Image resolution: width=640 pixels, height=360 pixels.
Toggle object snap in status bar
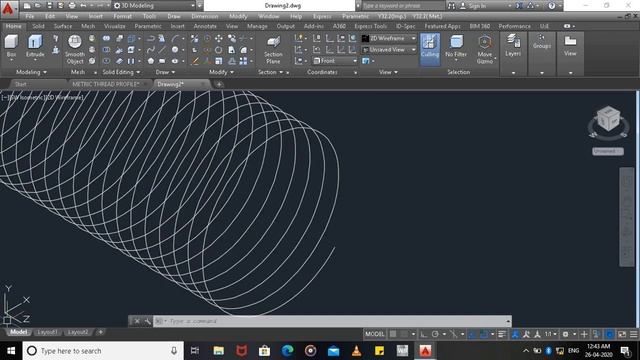pyautogui.click(x=484, y=334)
